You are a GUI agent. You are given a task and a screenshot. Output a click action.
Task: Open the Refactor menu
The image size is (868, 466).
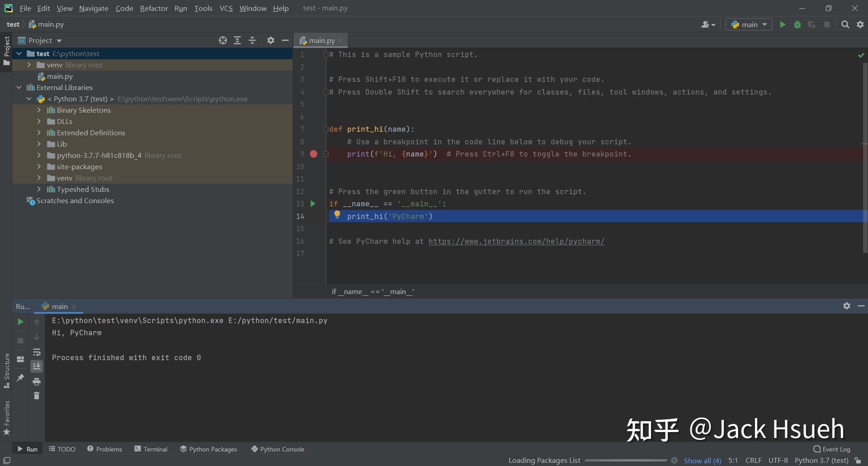[154, 8]
